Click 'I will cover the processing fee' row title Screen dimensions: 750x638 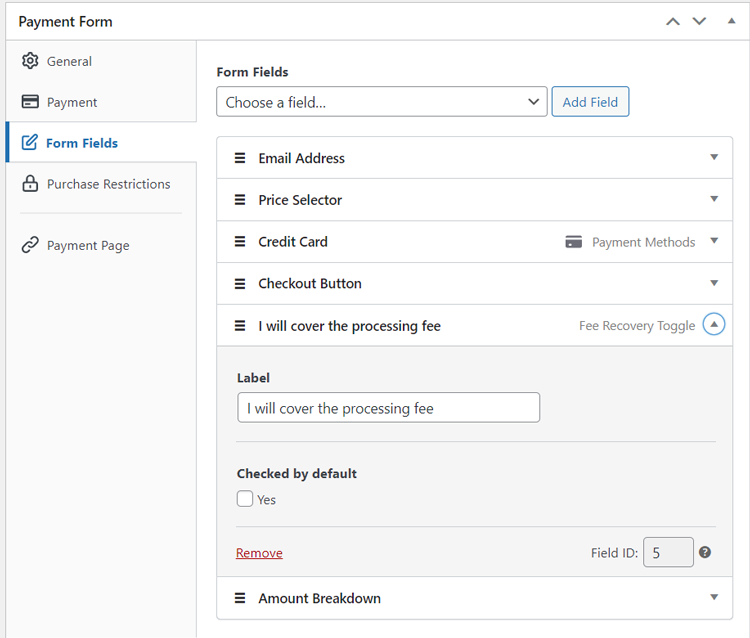[x=350, y=326]
